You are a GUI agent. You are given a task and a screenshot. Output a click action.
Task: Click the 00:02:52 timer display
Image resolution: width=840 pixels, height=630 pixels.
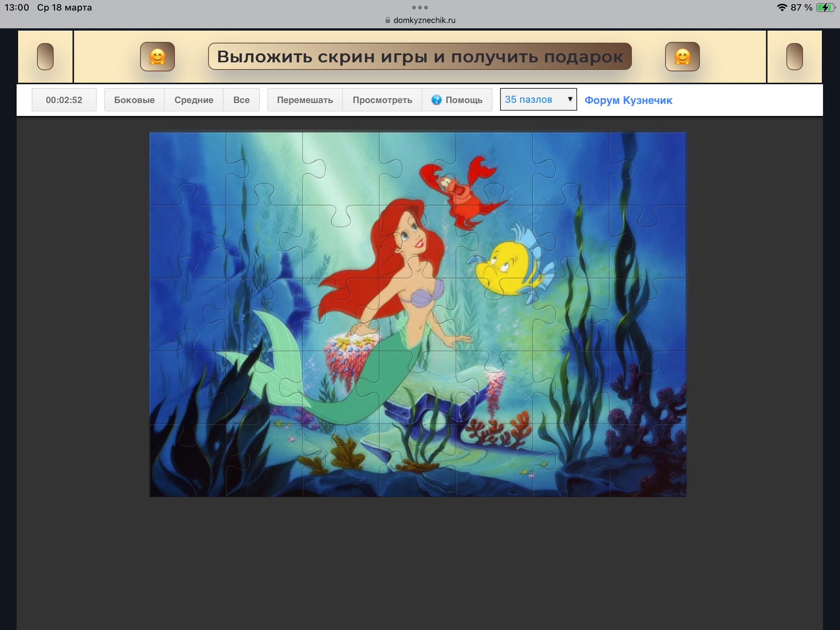pyautogui.click(x=64, y=100)
